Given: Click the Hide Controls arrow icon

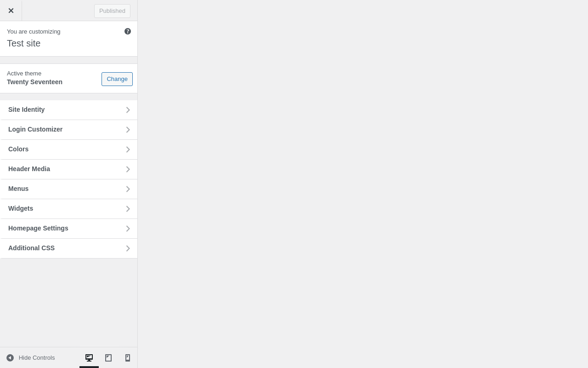Looking at the screenshot, I should pyautogui.click(x=10, y=358).
